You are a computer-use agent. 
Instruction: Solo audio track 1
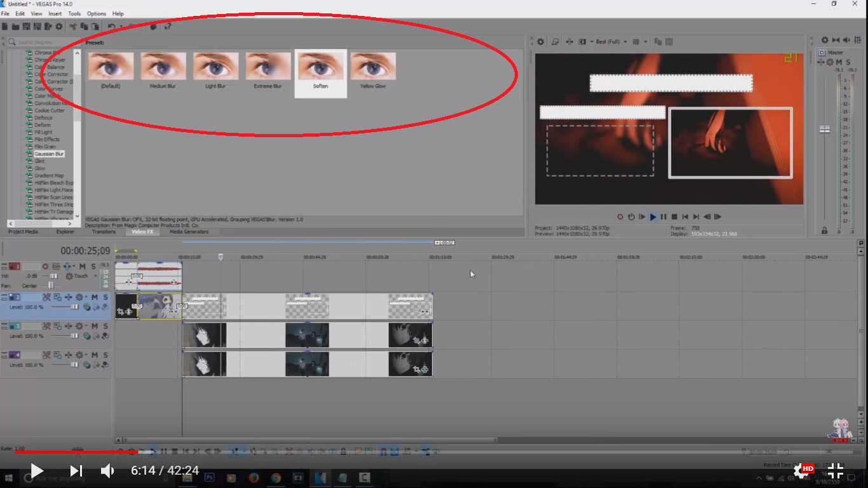pos(93,266)
